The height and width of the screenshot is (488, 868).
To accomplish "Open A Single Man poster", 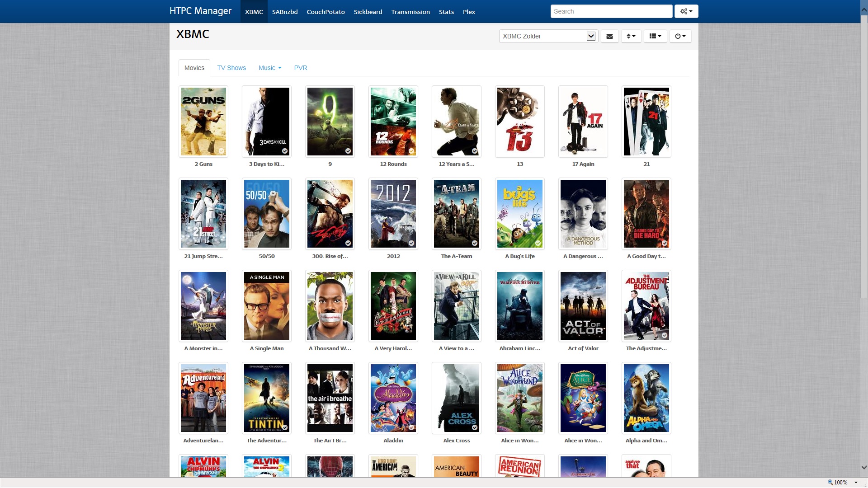I will click(267, 306).
